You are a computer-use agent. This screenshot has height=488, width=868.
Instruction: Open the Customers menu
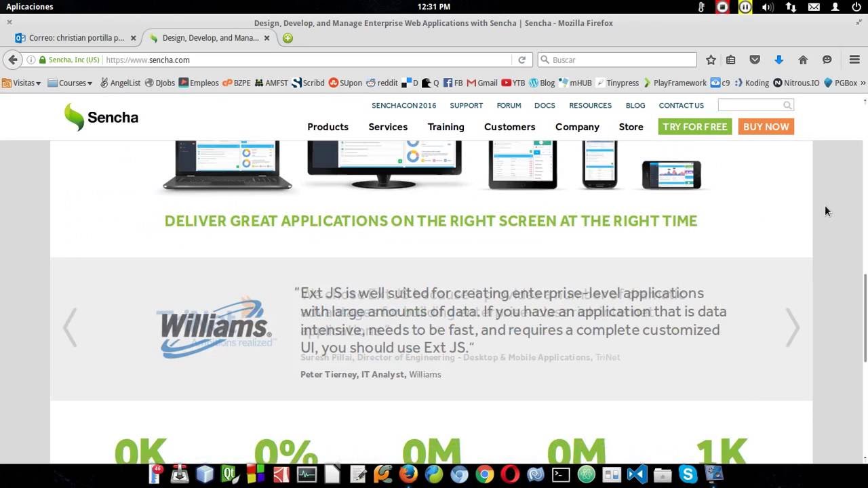click(509, 127)
